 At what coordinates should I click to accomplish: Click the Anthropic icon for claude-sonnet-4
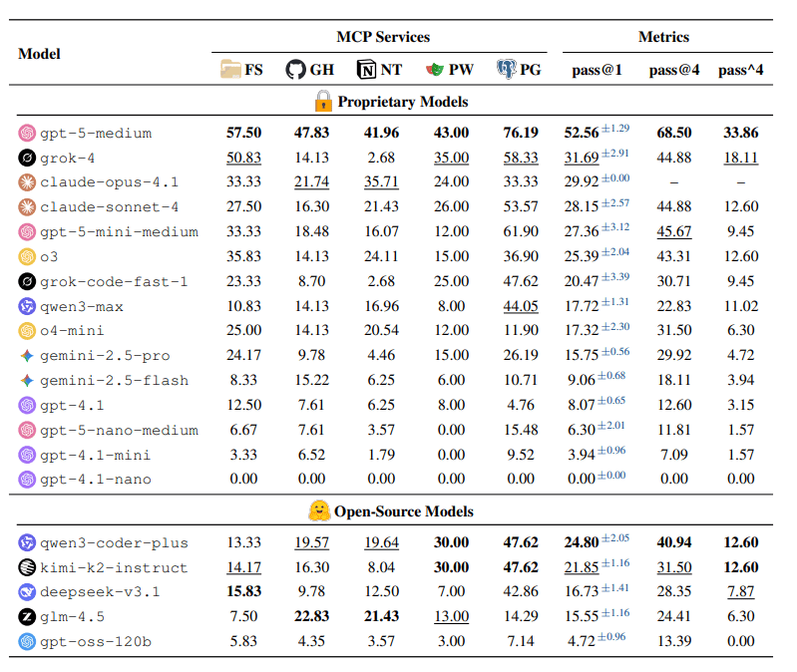click(x=27, y=206)
